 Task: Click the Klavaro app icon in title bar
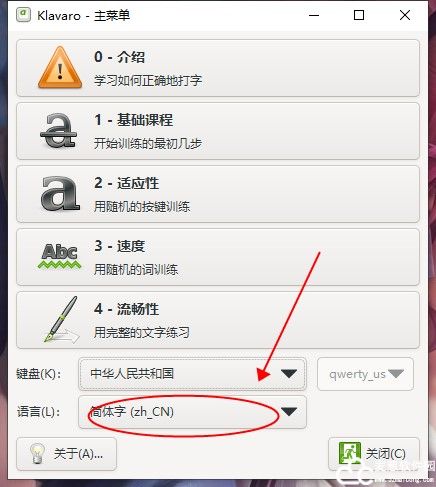click(23, 15)
